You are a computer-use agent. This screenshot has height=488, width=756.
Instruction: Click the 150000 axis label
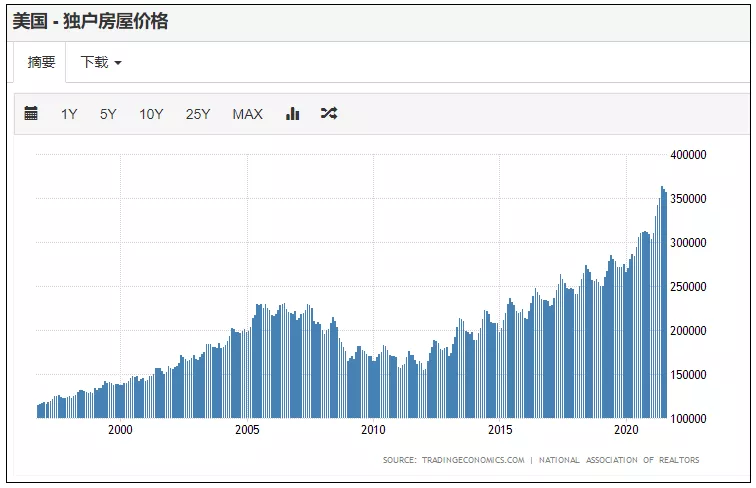688,375
